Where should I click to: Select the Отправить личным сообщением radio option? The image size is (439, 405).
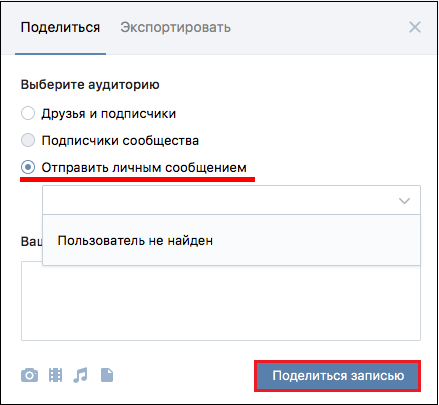tap(28, 167)
